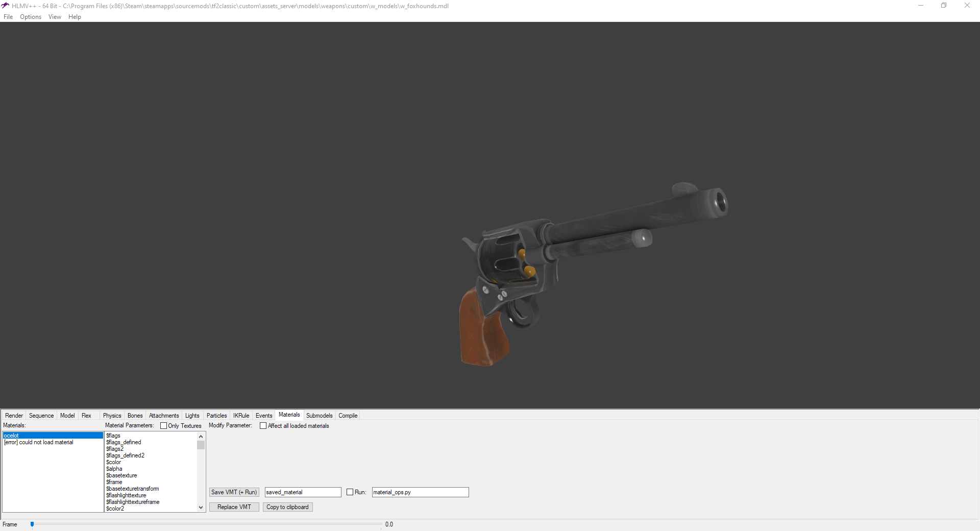The height and width of the screenshot is (531, 980).
Task: Click parameter list scroll down arrow
Action: pyautogui.click(x=201, y=508)
